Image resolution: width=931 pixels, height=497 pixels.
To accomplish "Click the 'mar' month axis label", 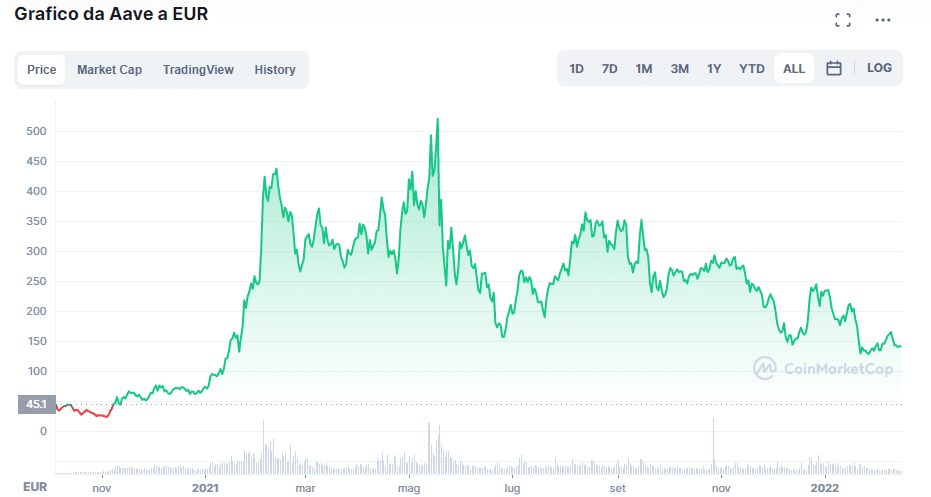I will [x=305, y=488].
